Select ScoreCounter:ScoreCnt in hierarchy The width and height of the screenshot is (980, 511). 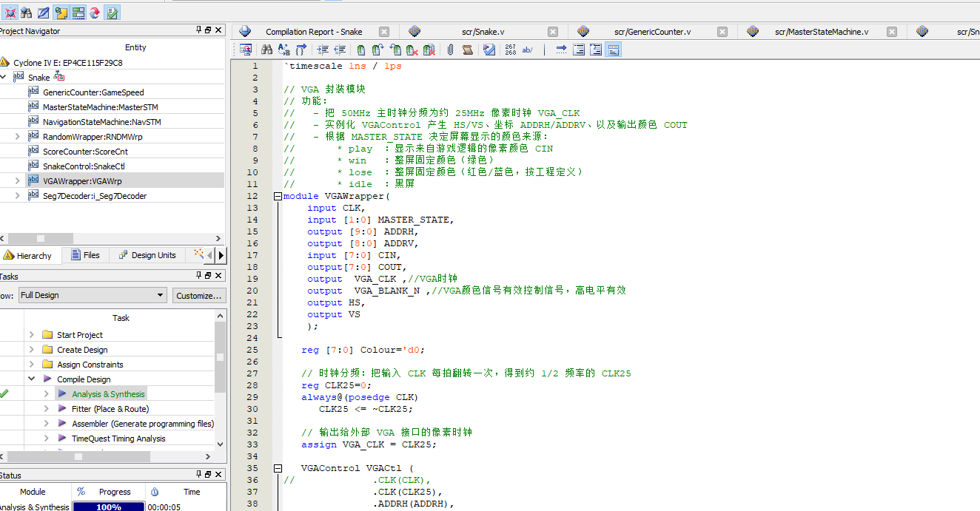pos(85,152)
